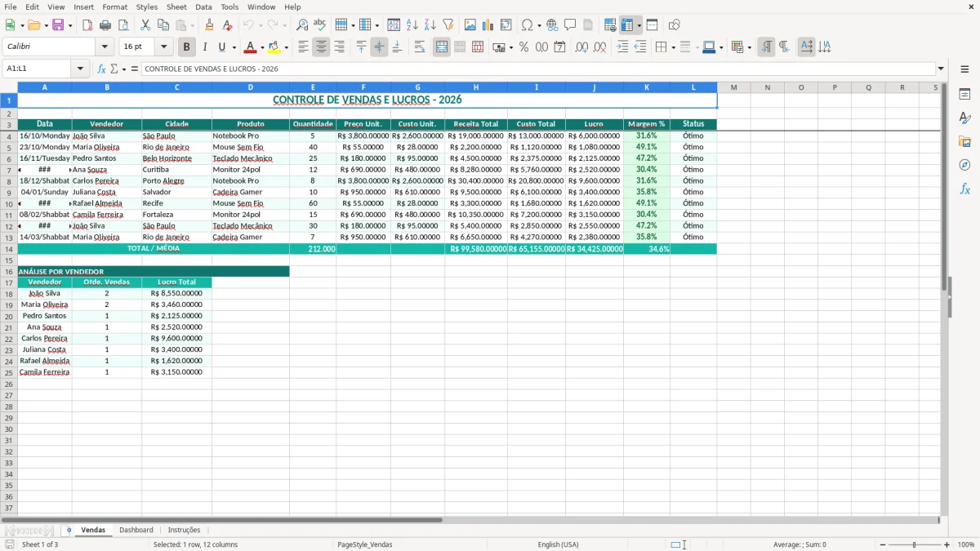Viewport: 980px width, 551px height.
Task: Open the font color dropdown arrow
Action: coord(262,47)
